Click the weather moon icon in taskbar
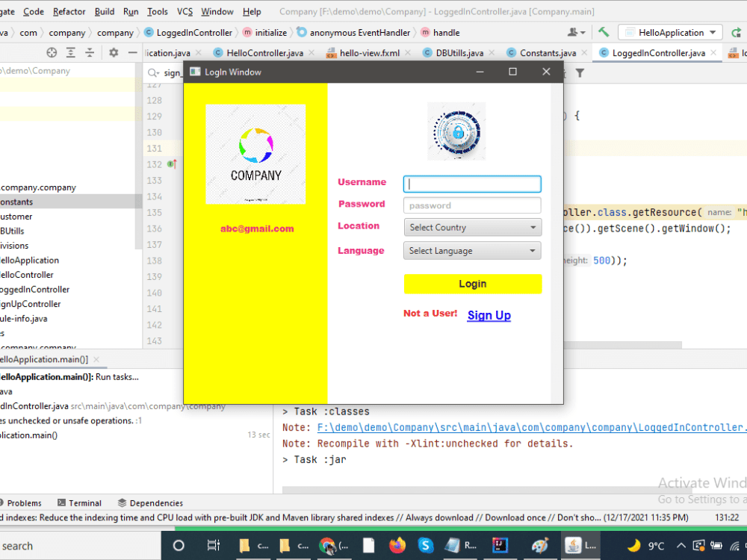Viewport: 747px width, 560px height. pos(633,546)
